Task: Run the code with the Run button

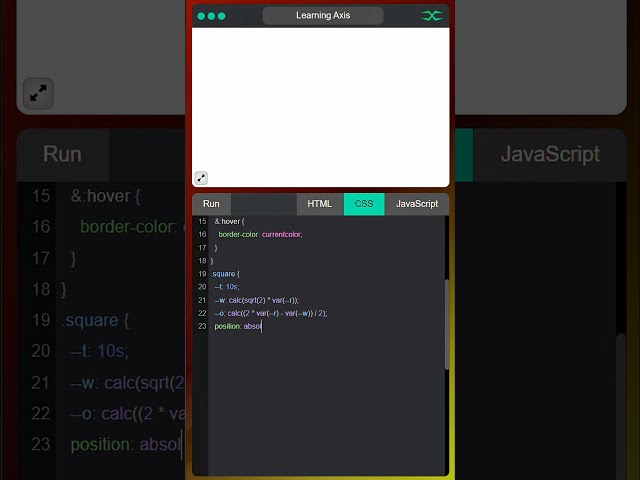Action: click(x=211, y=204)
